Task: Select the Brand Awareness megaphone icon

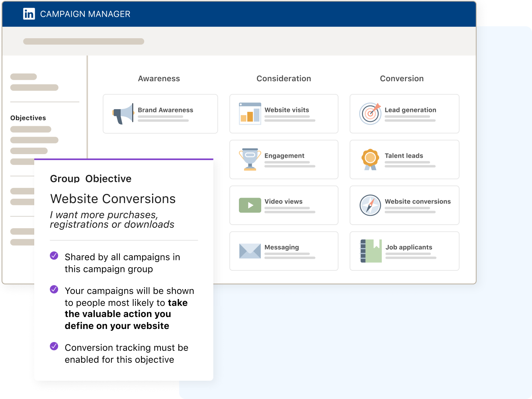Action: [x=123, y=114]
